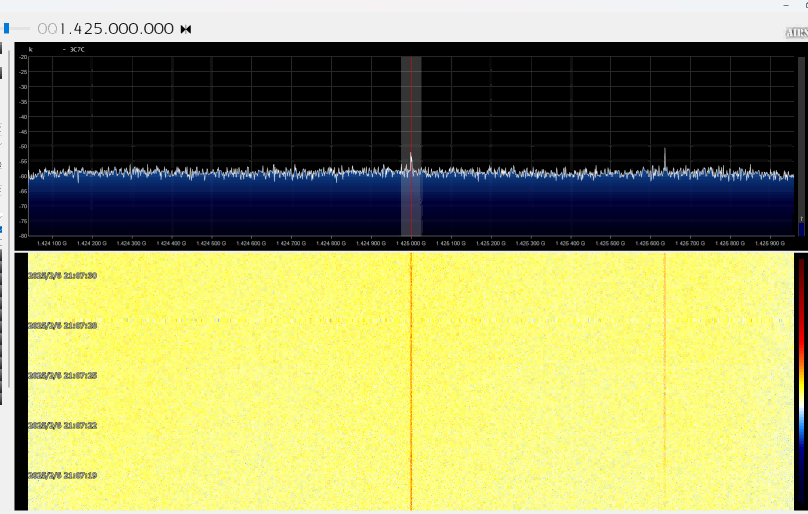
Task: Click the center tuning bowtie icon
Action: click(x=186, y=29)
